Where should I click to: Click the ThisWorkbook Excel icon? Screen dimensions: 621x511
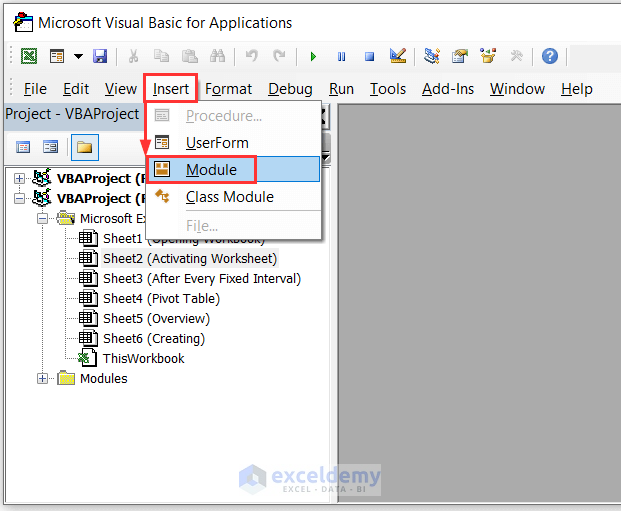87,358
